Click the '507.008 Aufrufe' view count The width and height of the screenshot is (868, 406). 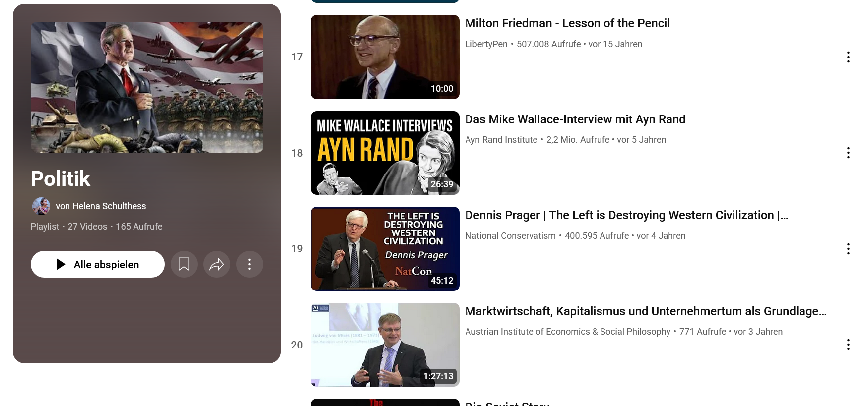click(548, 44)
